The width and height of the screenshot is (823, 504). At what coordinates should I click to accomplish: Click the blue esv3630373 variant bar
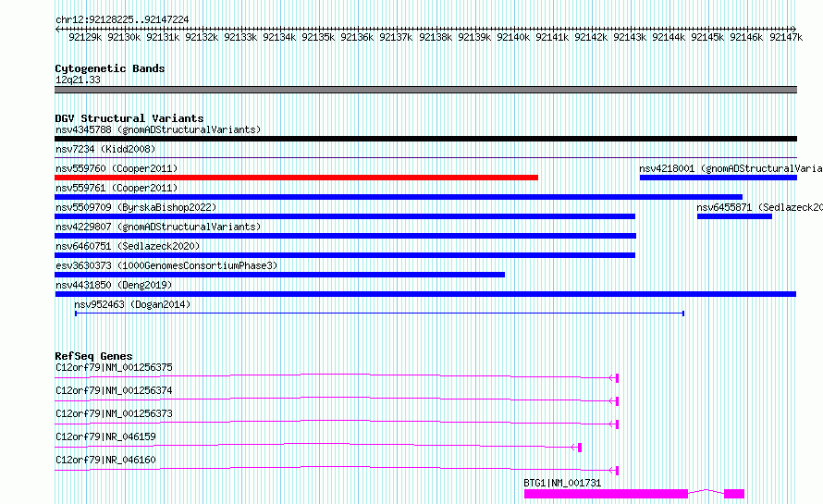[280, 275]
